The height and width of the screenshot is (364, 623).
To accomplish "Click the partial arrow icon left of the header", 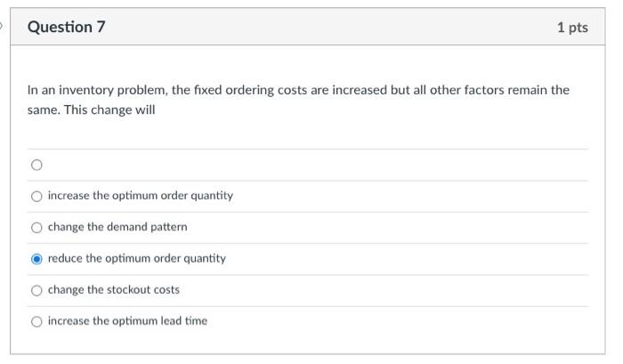I will (1, 27).
